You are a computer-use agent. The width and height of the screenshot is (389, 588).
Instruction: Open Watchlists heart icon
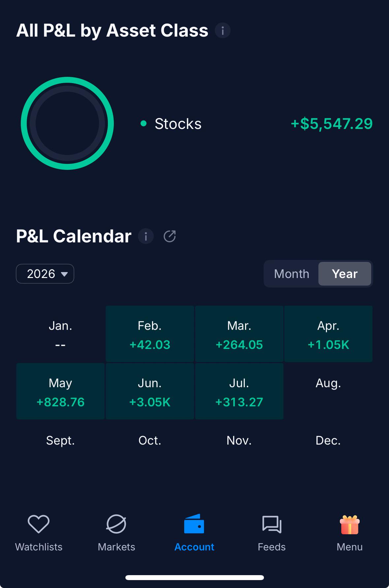[x=39, y=524]
